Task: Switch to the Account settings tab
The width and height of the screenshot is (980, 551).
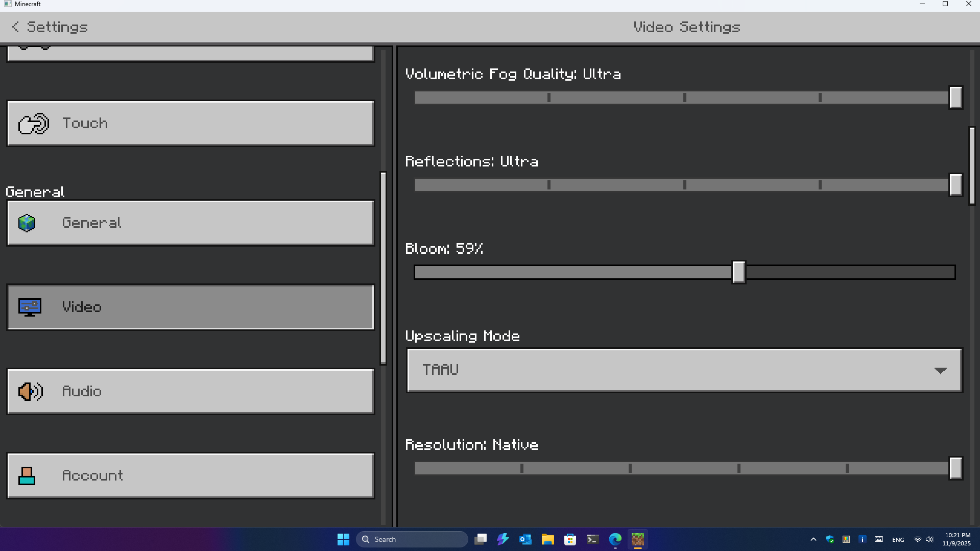Action: pos(190,476)
